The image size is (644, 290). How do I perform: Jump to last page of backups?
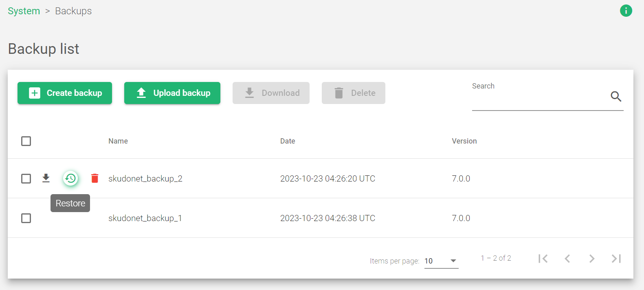(x=616, y=259)
